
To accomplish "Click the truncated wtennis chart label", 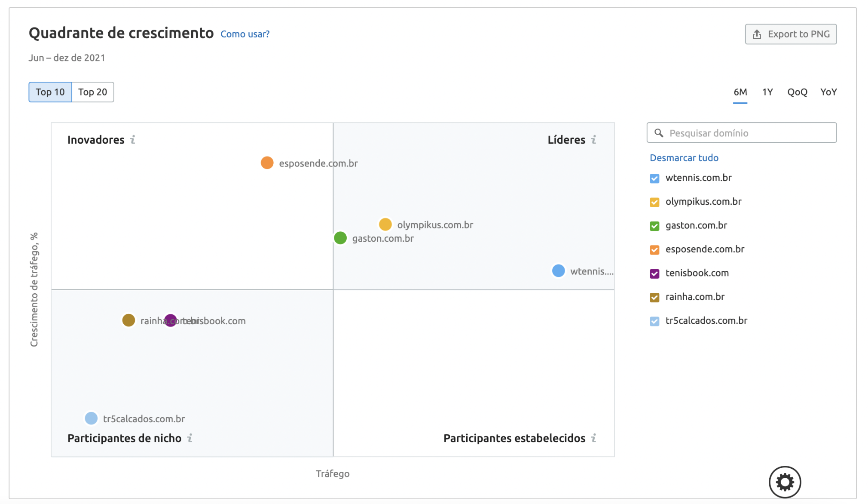I will click(592, 271).
